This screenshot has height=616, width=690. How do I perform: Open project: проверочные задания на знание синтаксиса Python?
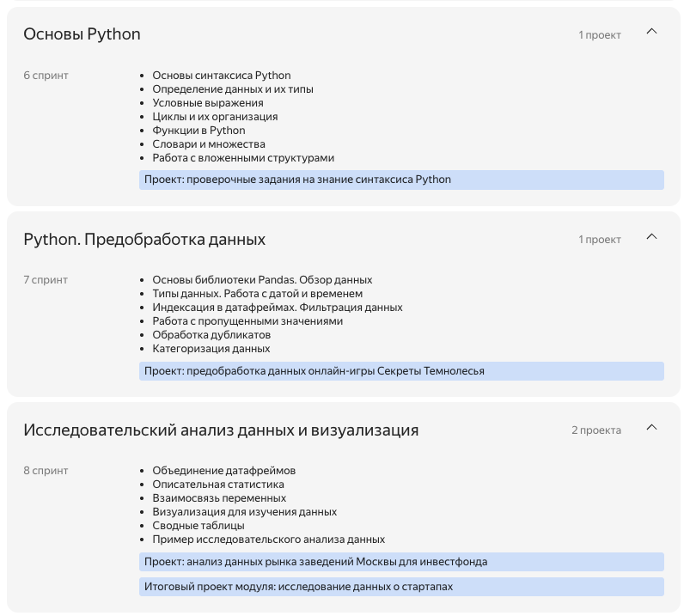click(401, 180)
